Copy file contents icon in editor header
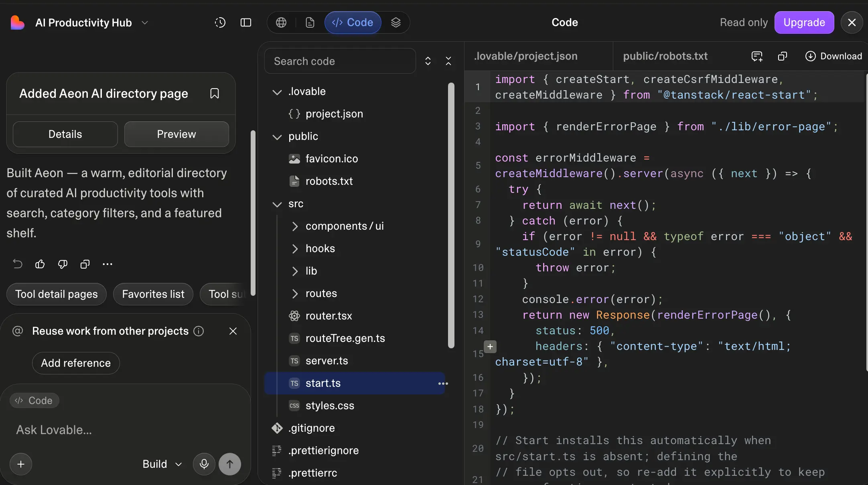868x485 pixels. click(783, 56)
